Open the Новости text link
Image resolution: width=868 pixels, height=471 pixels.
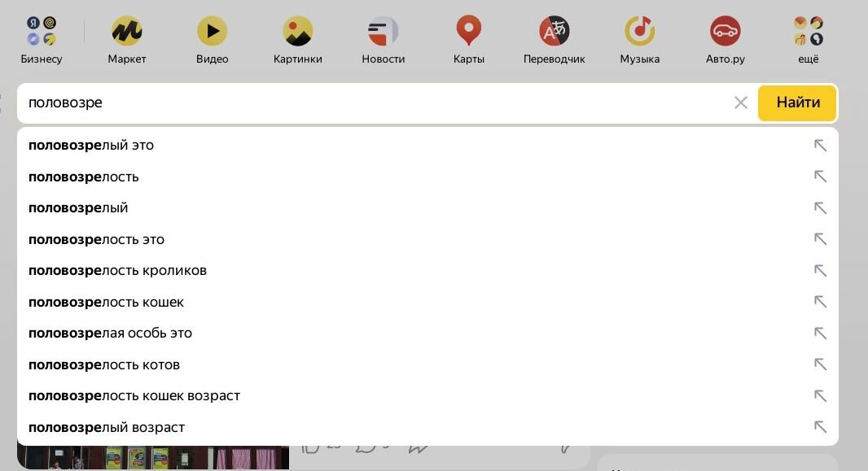383,59
